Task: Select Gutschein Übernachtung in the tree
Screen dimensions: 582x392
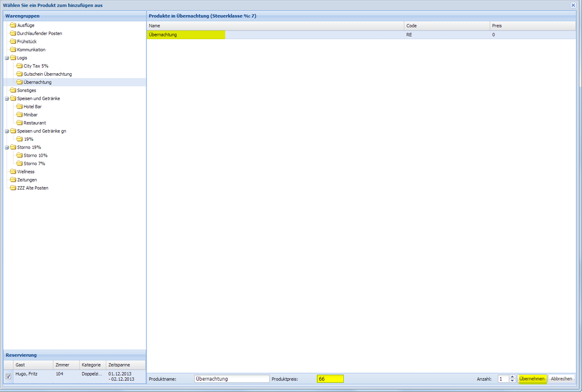Action: (47, 74)
